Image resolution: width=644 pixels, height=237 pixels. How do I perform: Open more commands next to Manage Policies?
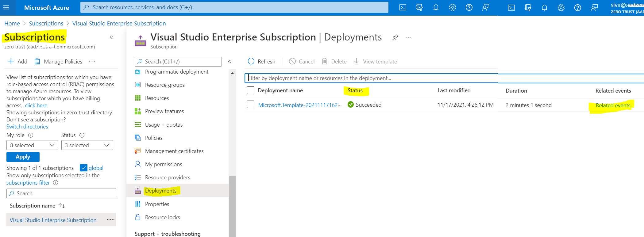(92, 61)
